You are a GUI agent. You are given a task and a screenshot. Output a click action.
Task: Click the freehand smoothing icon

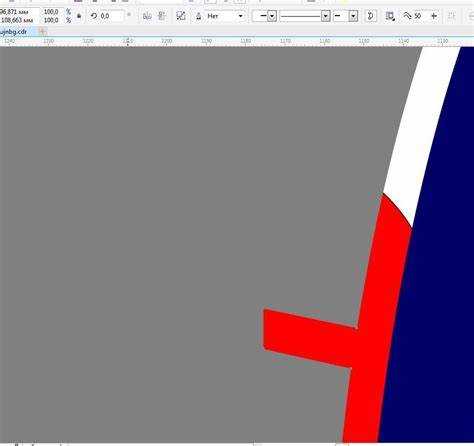407,15
